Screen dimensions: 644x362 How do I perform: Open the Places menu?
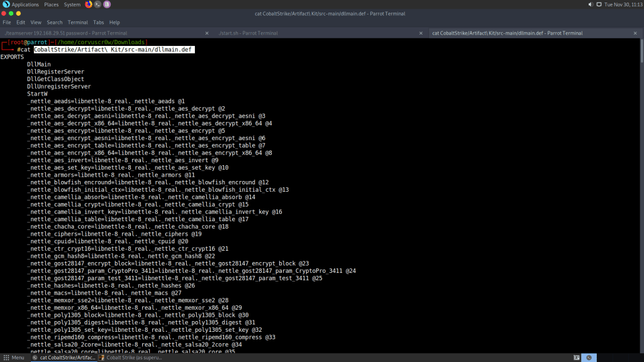point(52,4)
